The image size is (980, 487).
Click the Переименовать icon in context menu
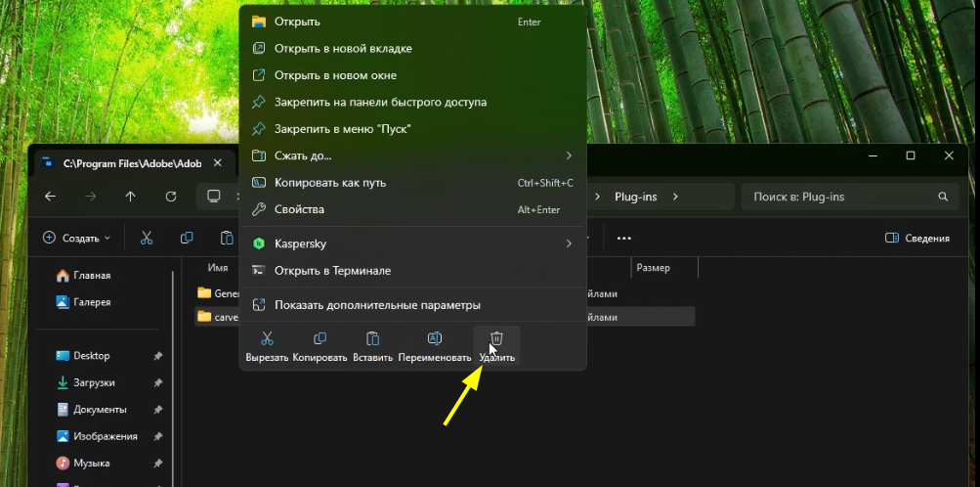435,338
